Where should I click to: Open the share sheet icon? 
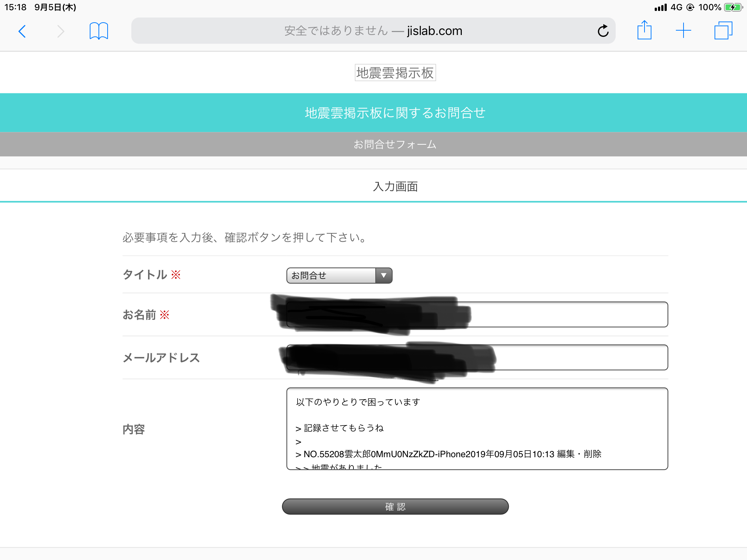[x=644, y=31]
